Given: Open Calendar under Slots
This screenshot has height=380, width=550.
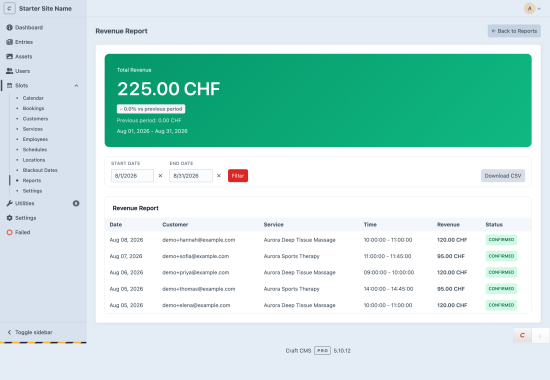Looking at the screenshot, I should pyautogui.click(x=33, y=98).
